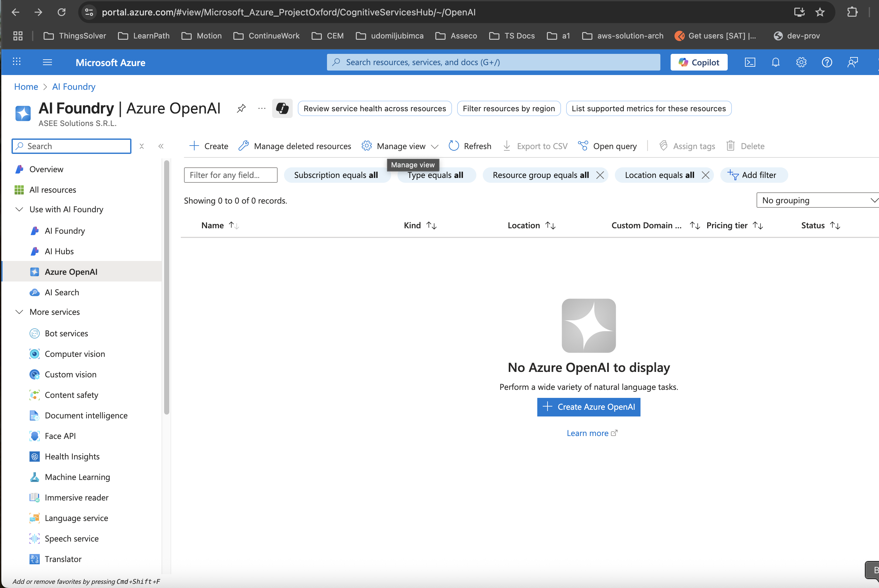This screenshot has height=588, width=879.
Task: Open the Copilot button in header
Action: pyautogui.click(x=699, y=62)
